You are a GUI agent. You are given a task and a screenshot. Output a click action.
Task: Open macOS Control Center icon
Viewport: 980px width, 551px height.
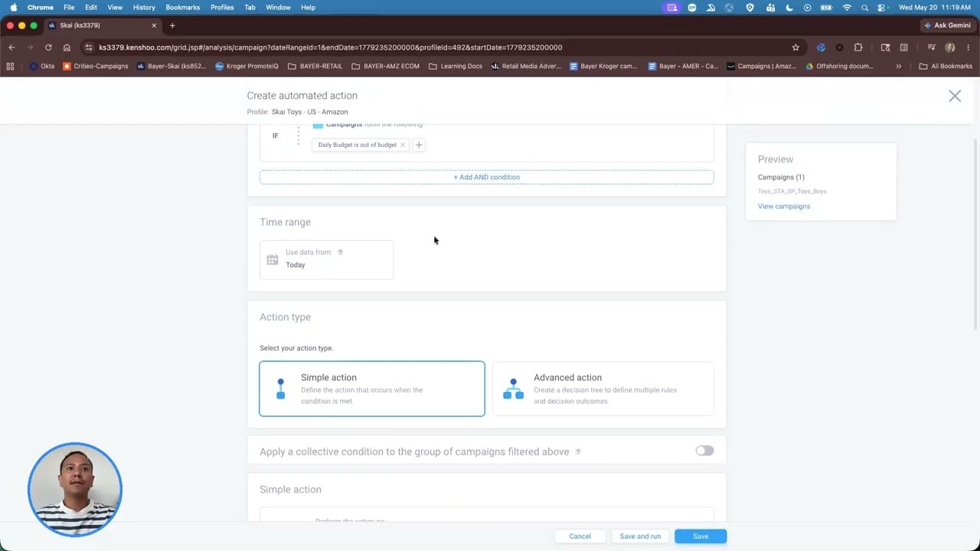coord(883,8)
